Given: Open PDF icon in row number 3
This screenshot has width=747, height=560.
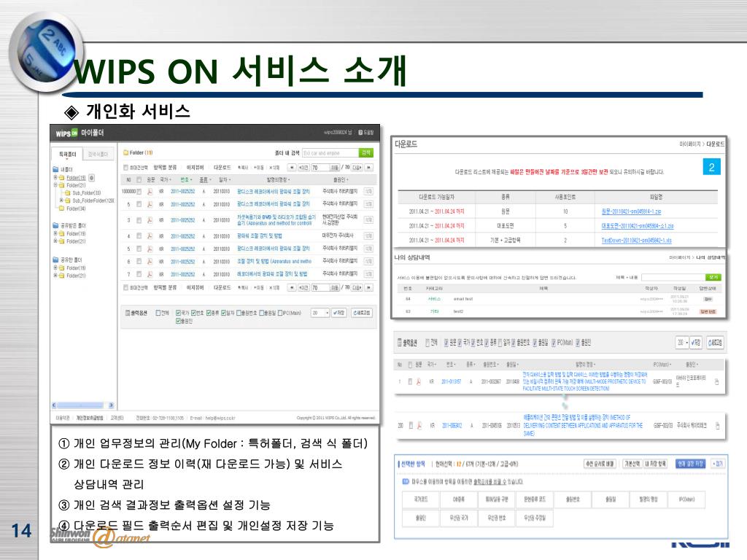Looking at the screenshot, I should [x=150, y=220].
